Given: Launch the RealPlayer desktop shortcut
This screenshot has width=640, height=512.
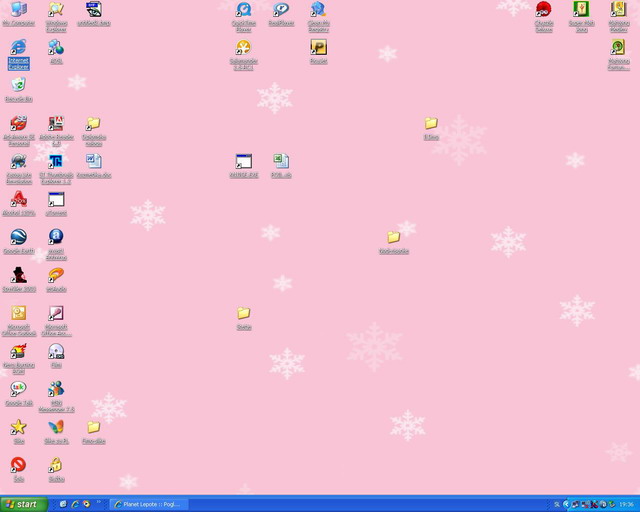Looking at the screenshot, I should point(281,10).
